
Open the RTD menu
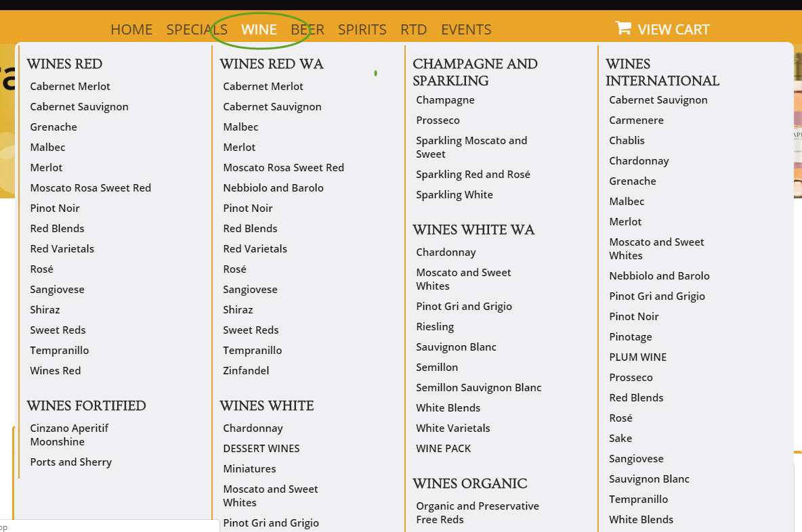414,30
